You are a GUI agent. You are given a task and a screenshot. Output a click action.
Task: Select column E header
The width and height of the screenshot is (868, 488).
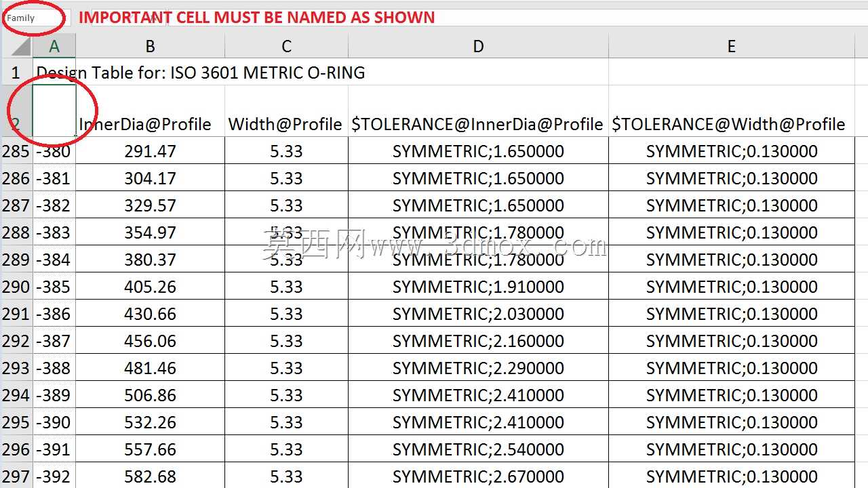click(731, 46)
